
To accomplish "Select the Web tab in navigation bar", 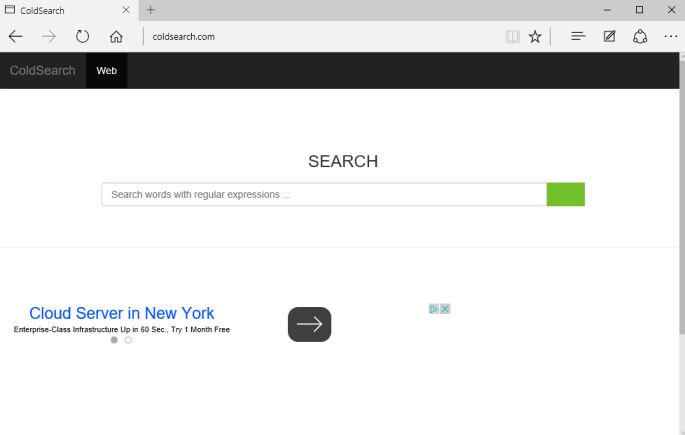I will 107,70.
